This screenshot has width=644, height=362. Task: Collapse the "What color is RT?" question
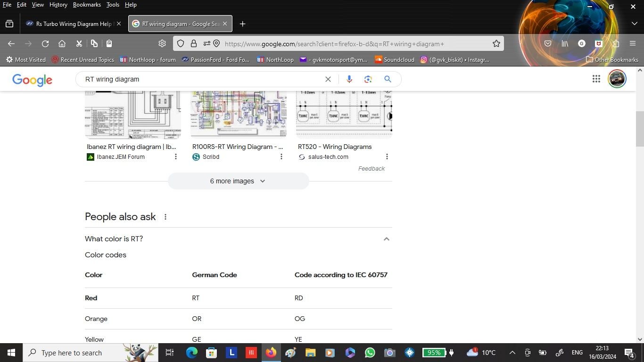coord(386,239)
